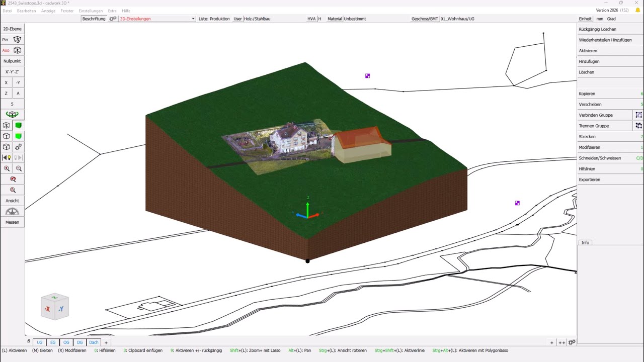
Task: Click the yellow notification bell icon
Action: coord(637,10)
